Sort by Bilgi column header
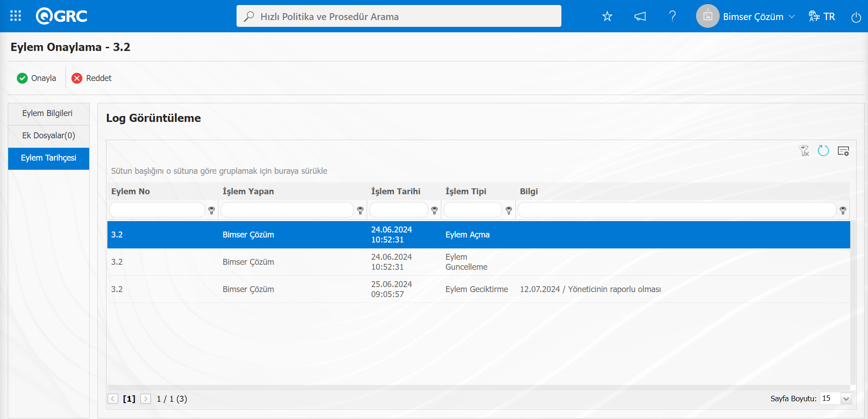 point(529,192)
